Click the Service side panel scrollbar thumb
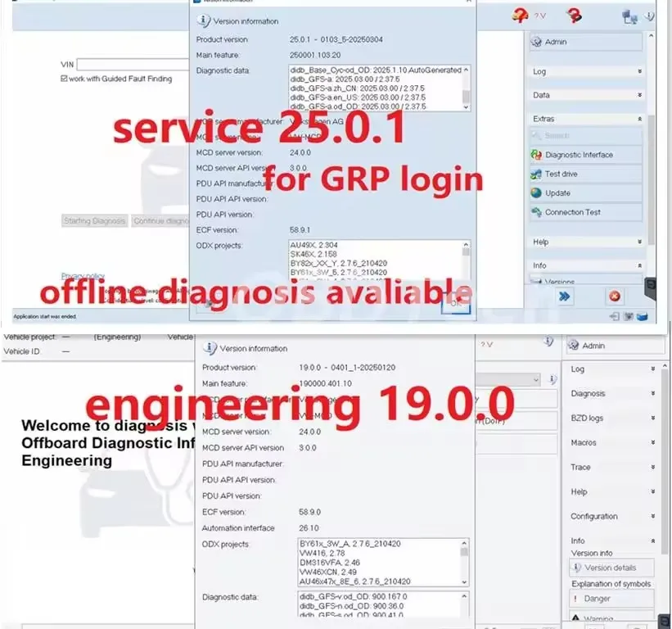This screenshot has width=672, height=629. coord(652,180)
